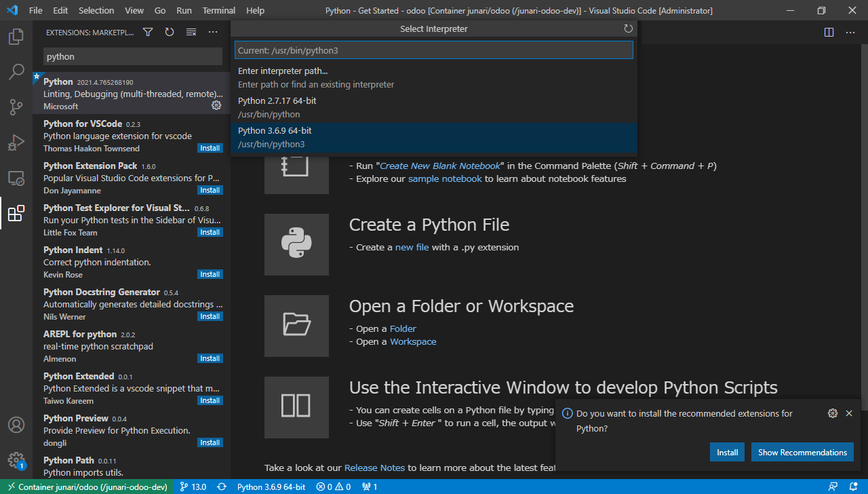
Task: Open the Remote Explorer view
Action: [x=16, y=178]
